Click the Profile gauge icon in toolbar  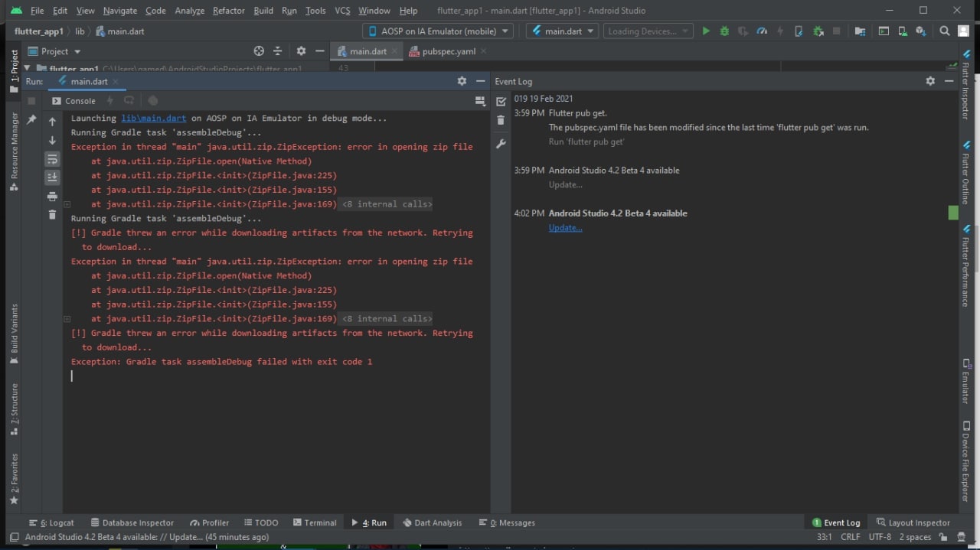point(761,31)
